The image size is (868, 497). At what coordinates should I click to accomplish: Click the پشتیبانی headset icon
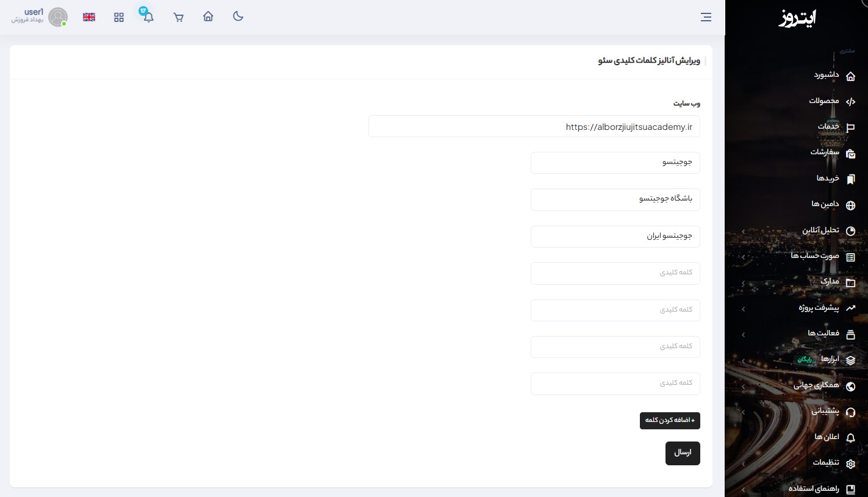851,412
